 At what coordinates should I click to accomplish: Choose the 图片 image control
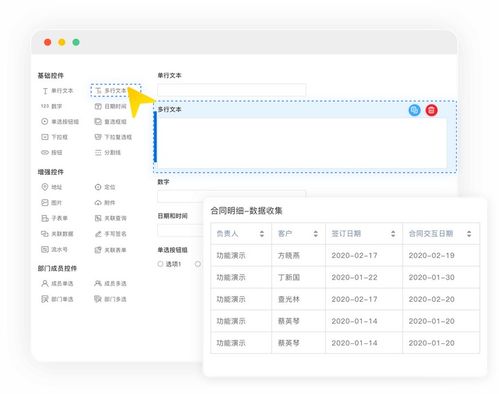point(52,202)
